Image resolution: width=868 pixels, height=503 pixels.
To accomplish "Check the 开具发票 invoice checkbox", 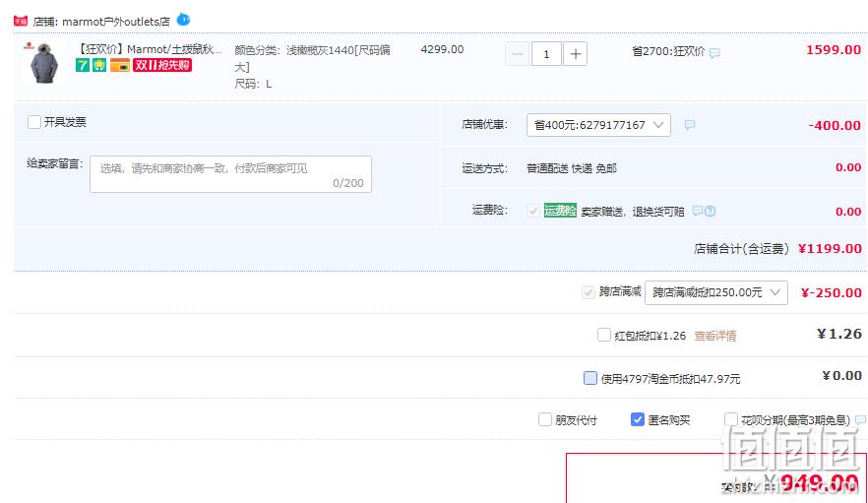I will pyautogui.click(x=34, y=122).
